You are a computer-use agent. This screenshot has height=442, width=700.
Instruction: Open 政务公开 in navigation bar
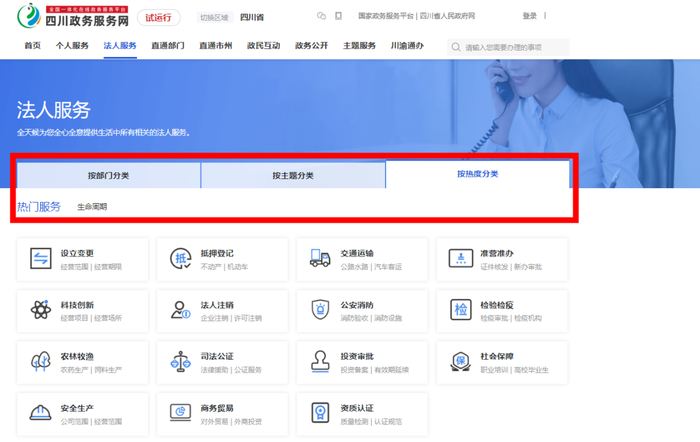[x=311, y=46]
